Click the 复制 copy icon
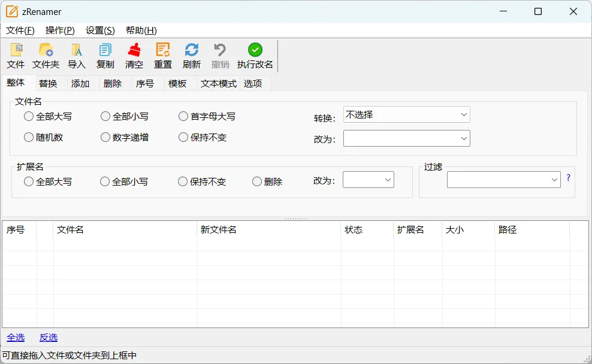The image size is (592, 364). tap(105, 56)
